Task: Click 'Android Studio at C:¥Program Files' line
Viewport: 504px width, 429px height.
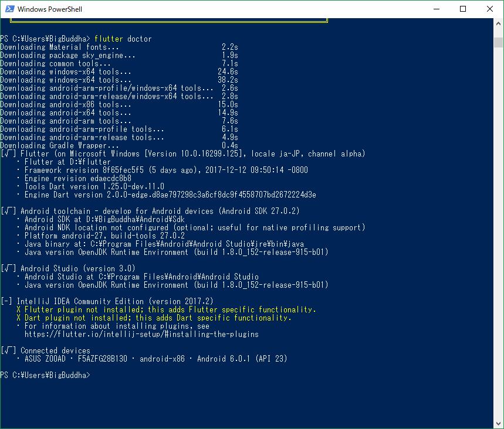Action: 138,277
